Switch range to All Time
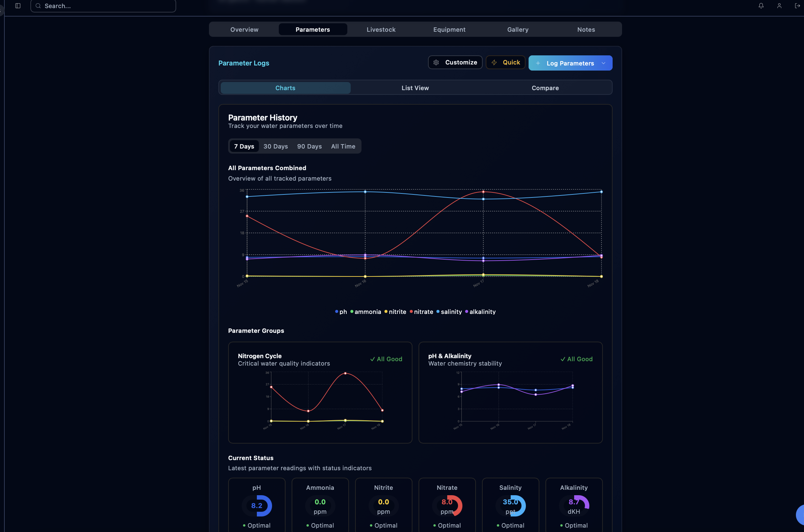804x532 pixels. pos(343,146)
